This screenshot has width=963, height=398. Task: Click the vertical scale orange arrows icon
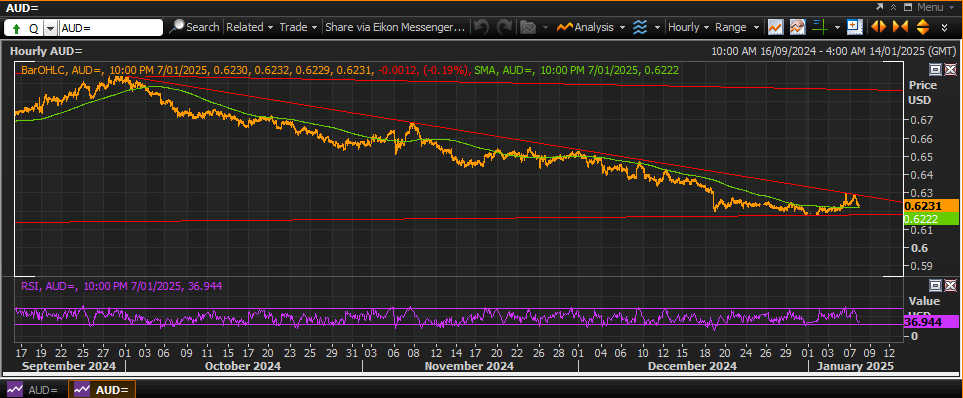[x=922, y=27]
